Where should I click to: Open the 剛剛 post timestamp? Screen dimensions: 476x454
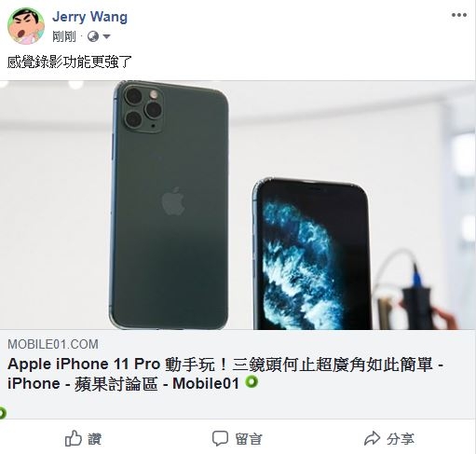(64, 36)
